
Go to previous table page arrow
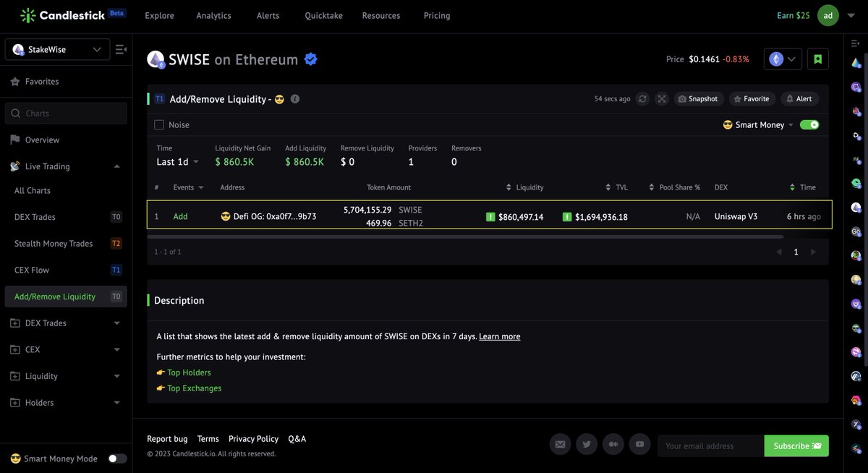pos(779,252)
